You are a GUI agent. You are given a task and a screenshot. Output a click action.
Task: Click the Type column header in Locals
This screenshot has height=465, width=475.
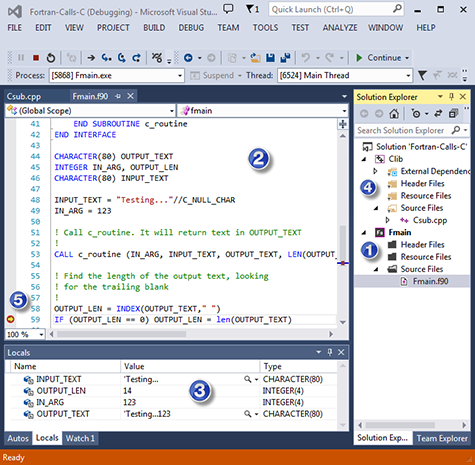298,366
